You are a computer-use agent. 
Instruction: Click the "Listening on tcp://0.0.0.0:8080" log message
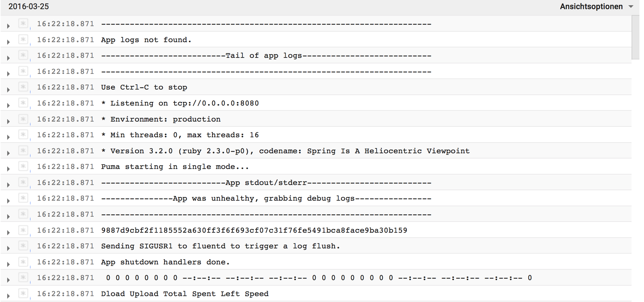click(184, 103)
